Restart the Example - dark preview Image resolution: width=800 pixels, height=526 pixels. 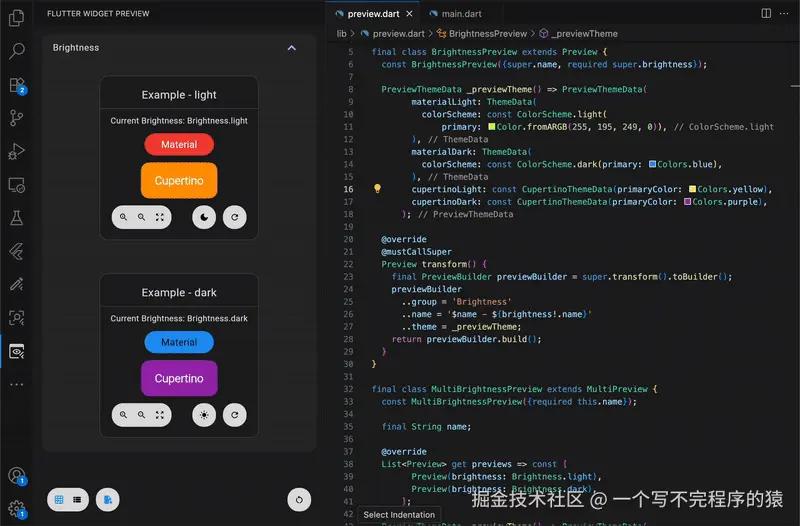pos(235,415)
